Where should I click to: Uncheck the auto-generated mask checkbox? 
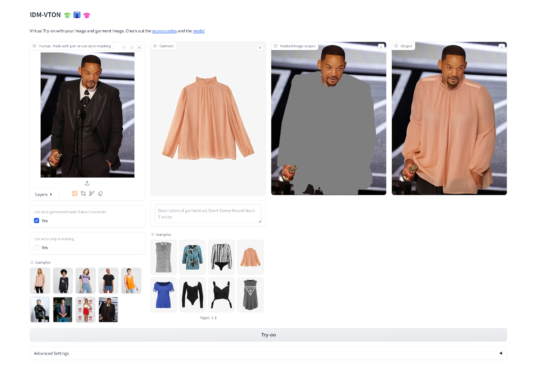point(37,221)
